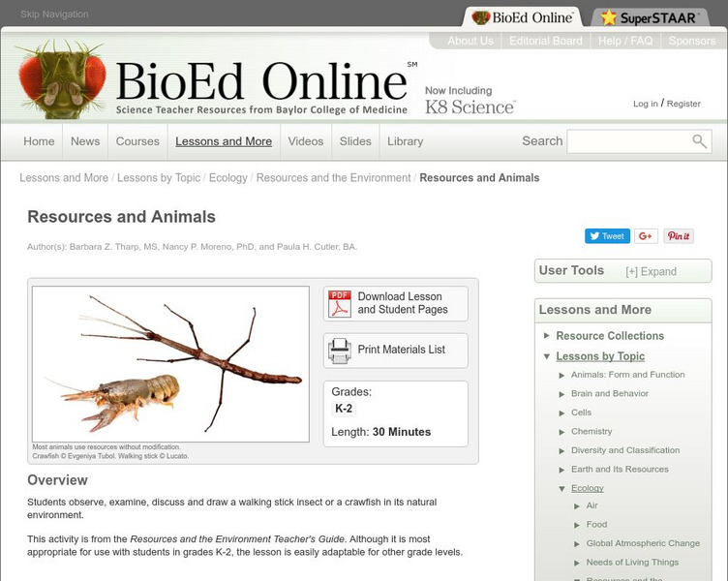Expand arrow beside Earth and Its Resources
Viewport: 728px width, 581px height.
pyautogui.click(x=561, y=470)
